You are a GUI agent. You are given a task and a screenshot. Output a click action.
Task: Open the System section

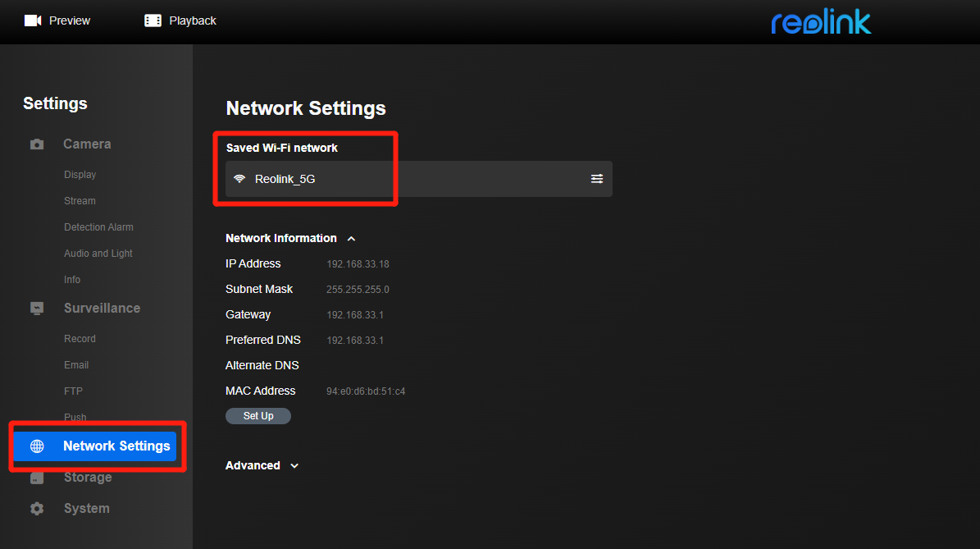[86, 508]
